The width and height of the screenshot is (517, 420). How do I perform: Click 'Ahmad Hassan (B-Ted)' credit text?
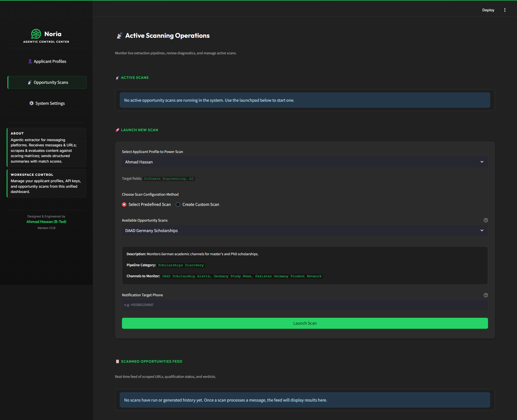(46, 222)
